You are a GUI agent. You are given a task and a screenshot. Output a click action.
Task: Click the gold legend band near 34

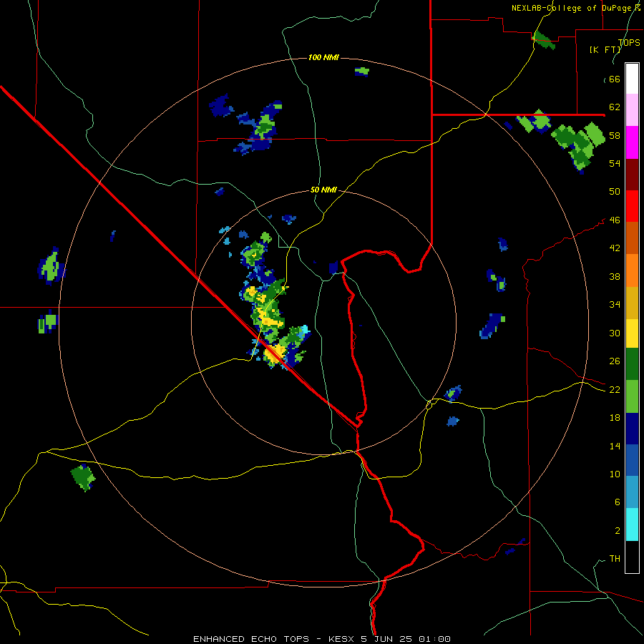pos(632,303)
